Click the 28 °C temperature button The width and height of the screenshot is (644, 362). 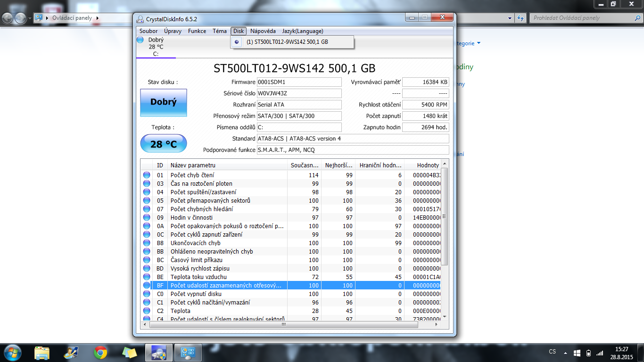click(164, 144)
